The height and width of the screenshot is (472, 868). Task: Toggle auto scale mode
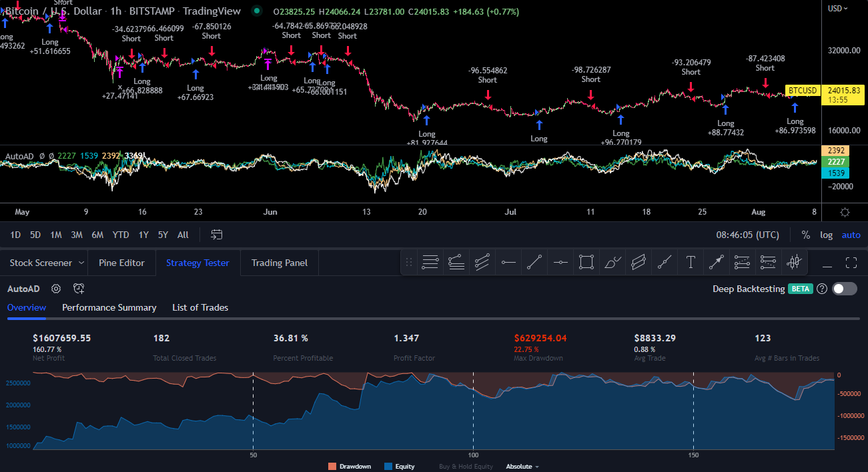pyautogui.click(x=851, y=235)
